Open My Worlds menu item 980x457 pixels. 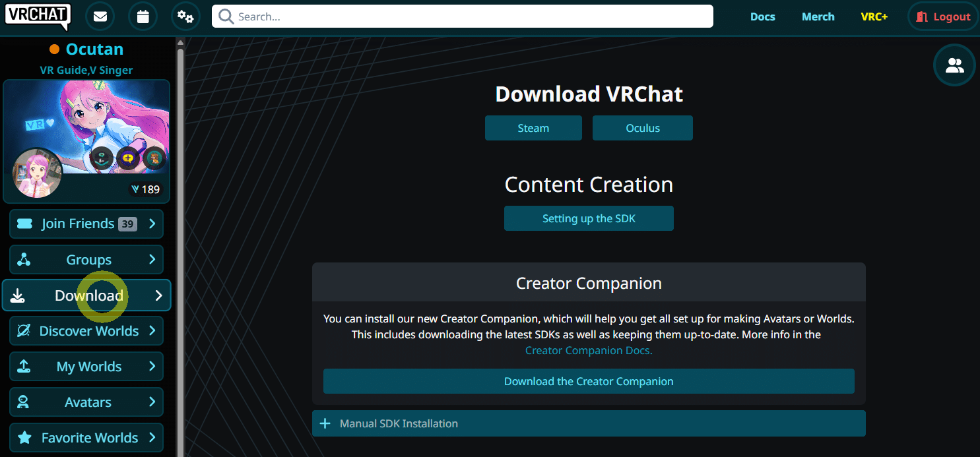[86, 366]
